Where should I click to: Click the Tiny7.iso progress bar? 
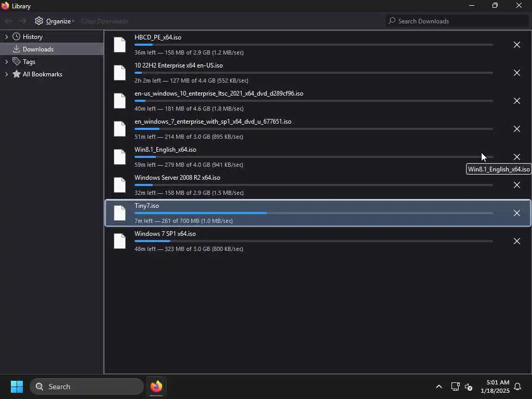(x=313, y=213)
